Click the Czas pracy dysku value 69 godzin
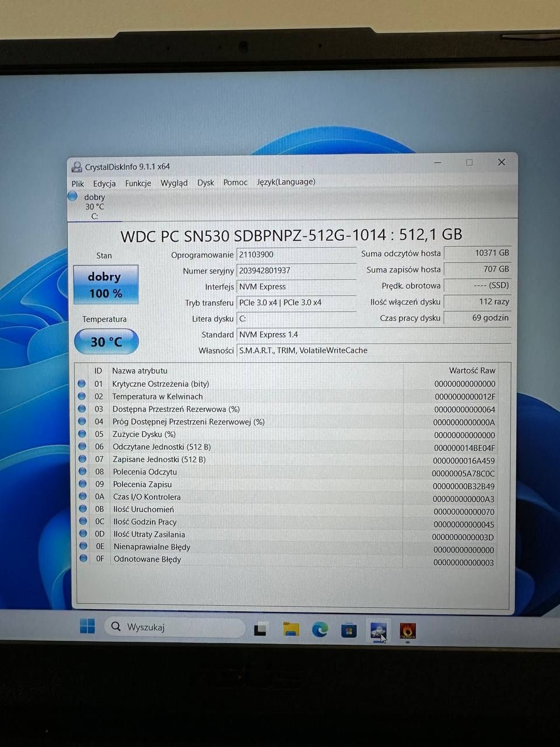560x747 pixels. pyautogui.click(x=477, y=318)
